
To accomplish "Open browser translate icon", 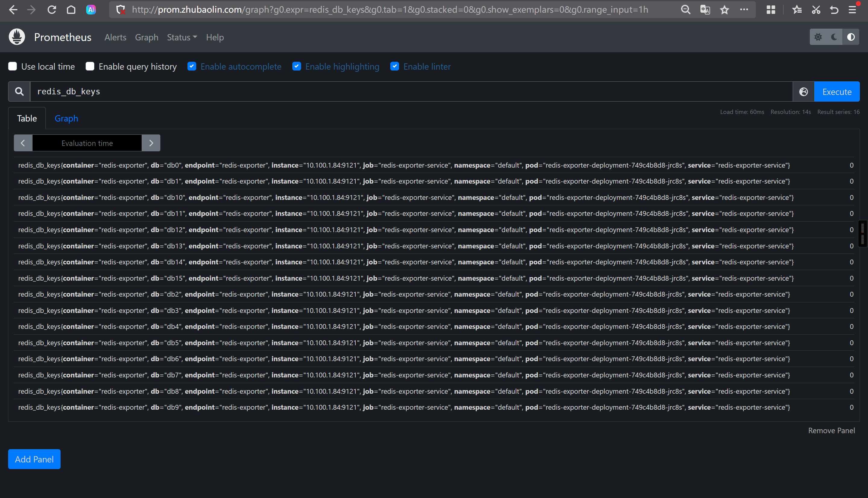I will point(705,10).
